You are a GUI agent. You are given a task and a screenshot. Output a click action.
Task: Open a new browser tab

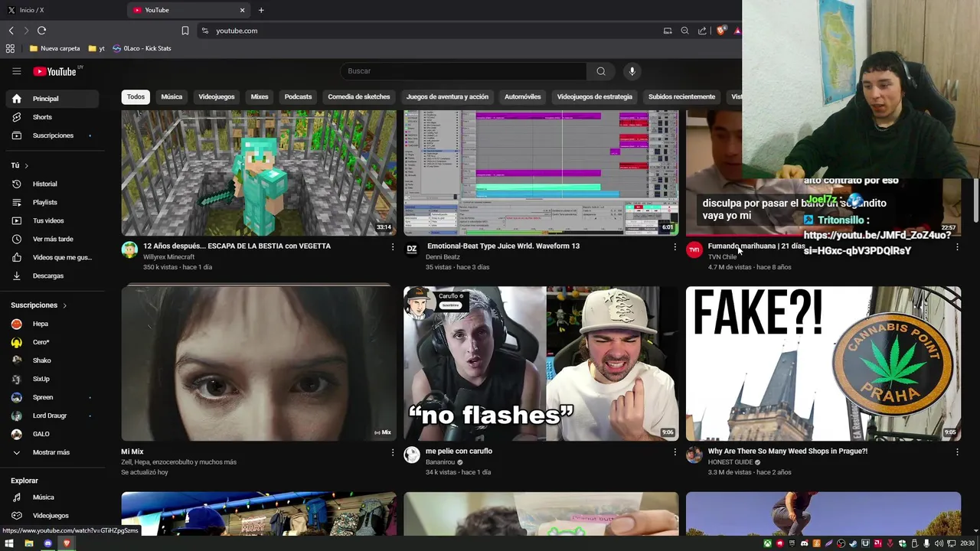(261, 10)
